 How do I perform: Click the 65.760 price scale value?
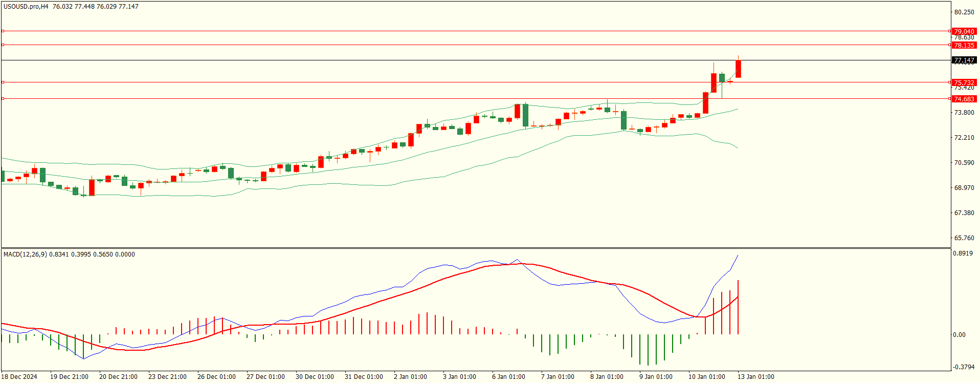click(964, 238)
